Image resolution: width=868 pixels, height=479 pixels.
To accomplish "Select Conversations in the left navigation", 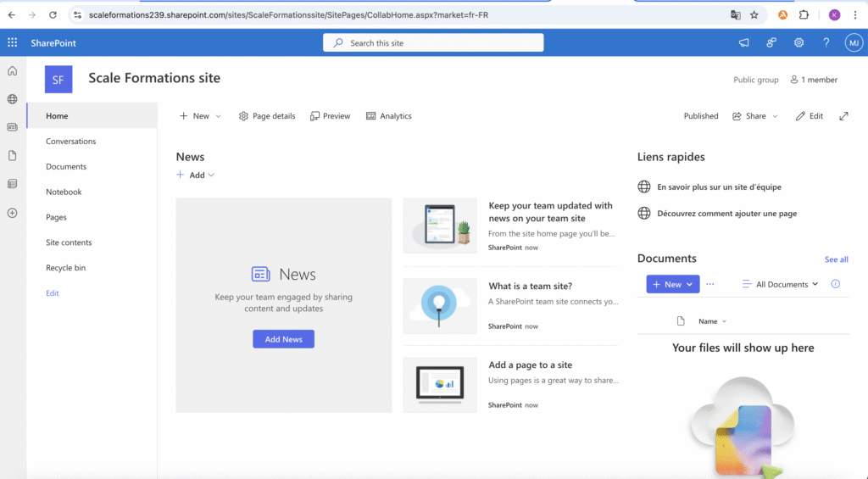I will (71, 142).
